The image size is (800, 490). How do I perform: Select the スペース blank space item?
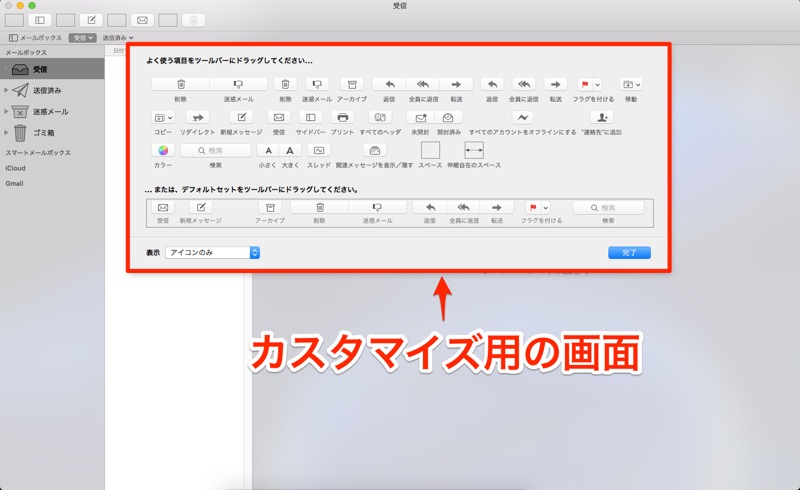[x=430, y=150]
